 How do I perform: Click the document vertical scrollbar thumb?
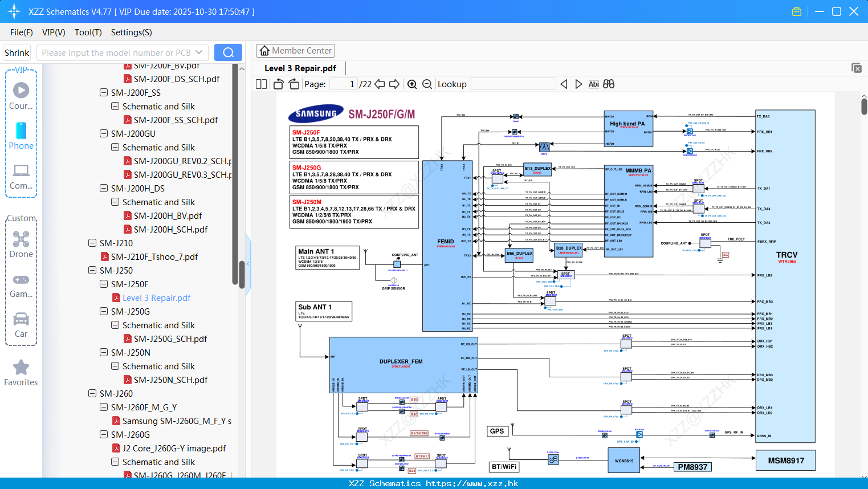864,106
